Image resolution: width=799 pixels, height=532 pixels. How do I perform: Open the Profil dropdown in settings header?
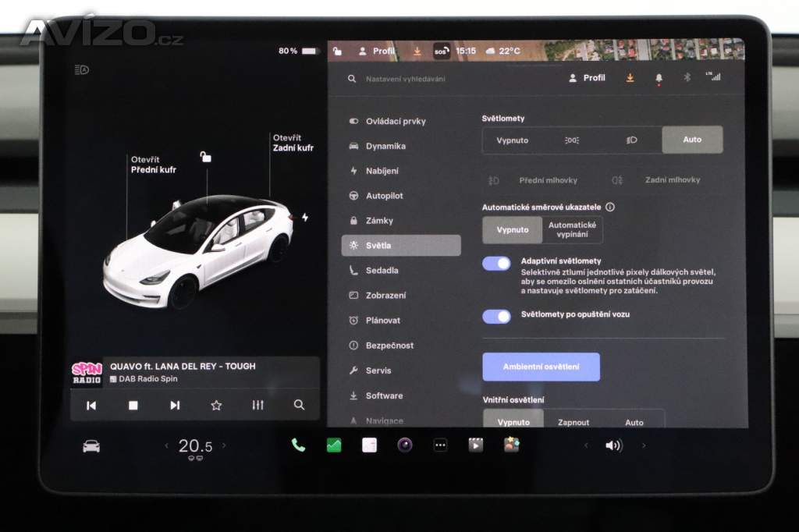click(x=587, y=78)
